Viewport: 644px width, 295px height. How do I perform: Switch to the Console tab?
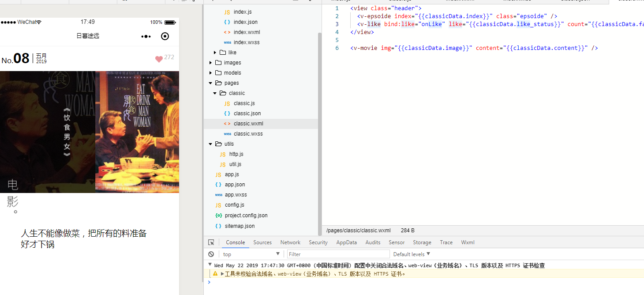pos(235,242)
